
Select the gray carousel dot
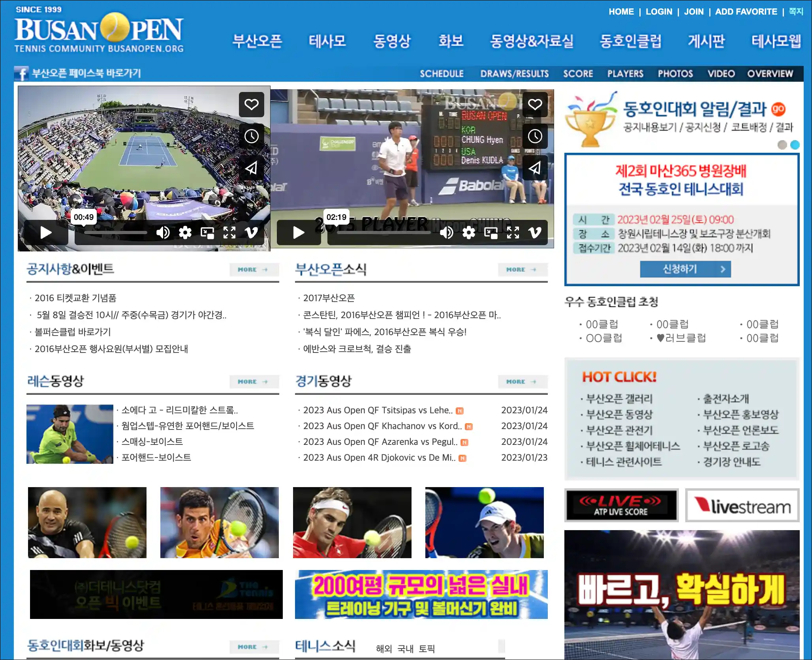(782, 145)
